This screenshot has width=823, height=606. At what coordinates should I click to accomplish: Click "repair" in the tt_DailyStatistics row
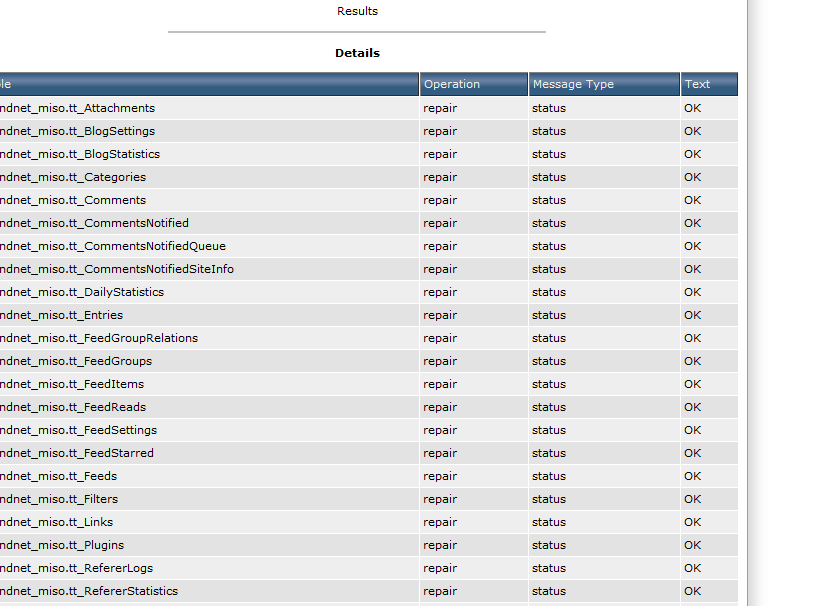point(440,292)
